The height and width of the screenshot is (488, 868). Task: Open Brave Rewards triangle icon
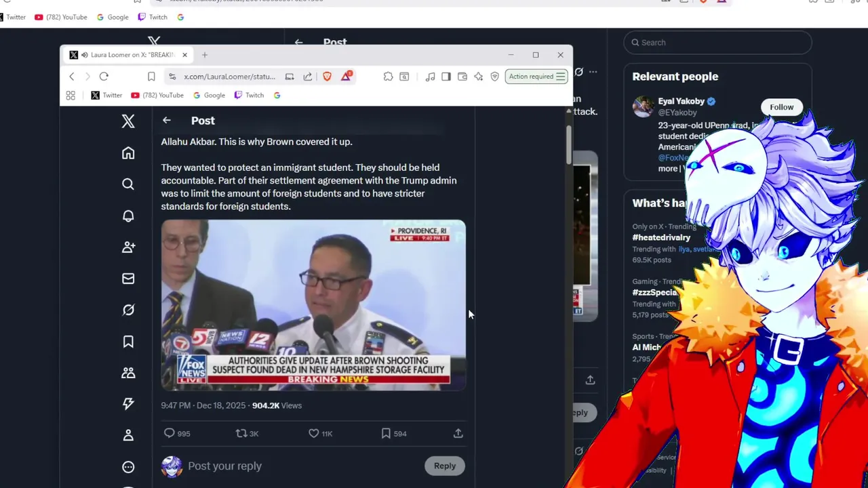[x=346, y=76]
